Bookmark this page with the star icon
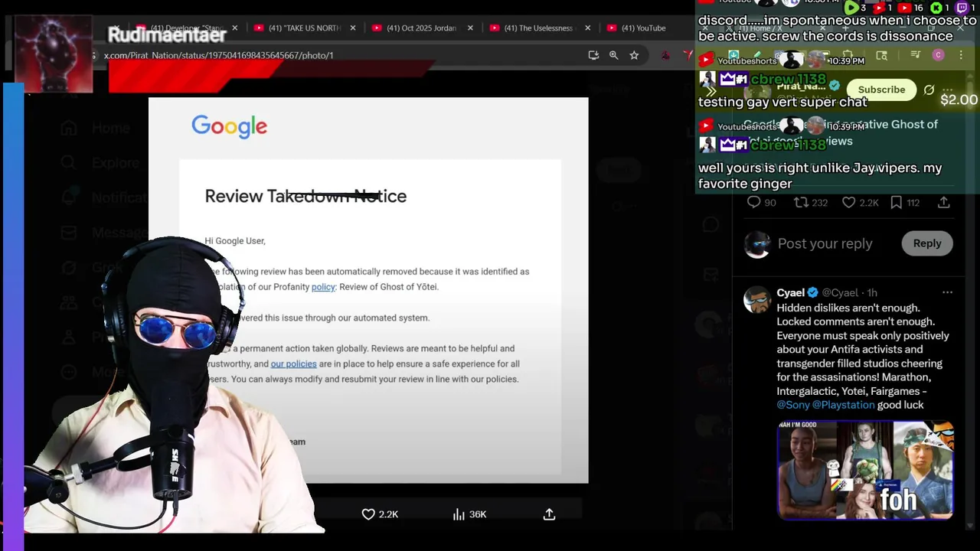Screen dimensions: 980x551 click(634, 55)
